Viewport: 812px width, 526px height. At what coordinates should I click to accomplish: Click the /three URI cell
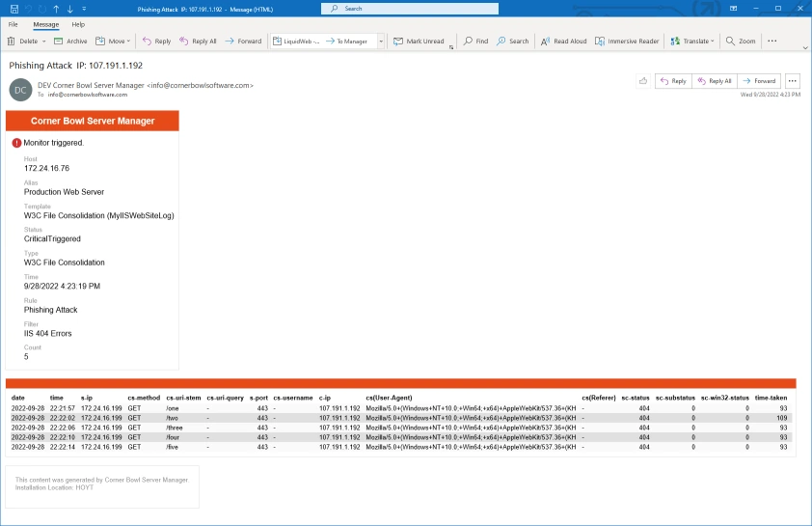(x=175, y=429)
